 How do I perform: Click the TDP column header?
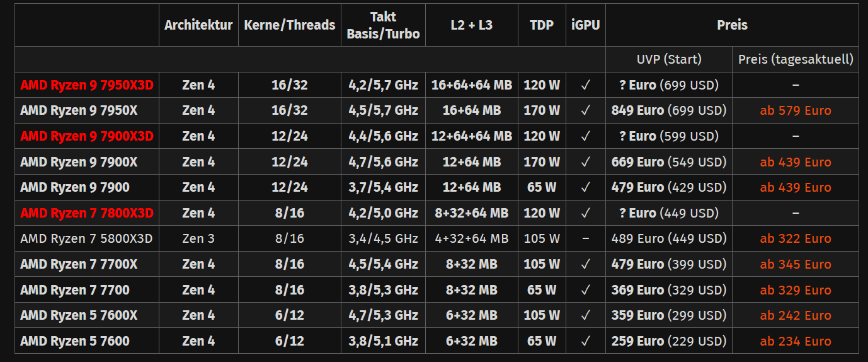pyautogui.click(x=542, y=25)
